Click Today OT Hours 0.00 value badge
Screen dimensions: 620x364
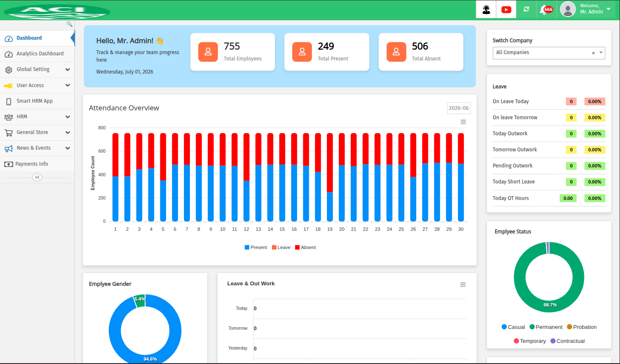[568, 198]
